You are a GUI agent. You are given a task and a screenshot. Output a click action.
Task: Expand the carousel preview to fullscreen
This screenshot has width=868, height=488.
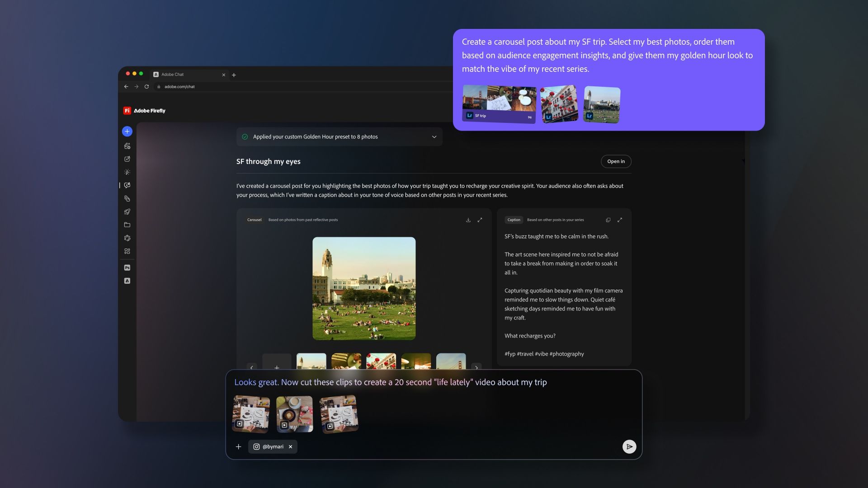pos(480,220)
